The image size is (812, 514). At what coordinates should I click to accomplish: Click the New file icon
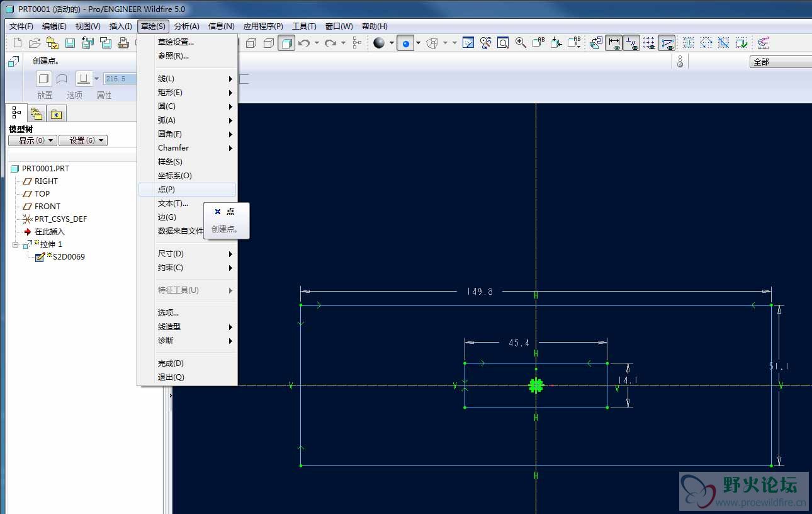click(x=18, y=43)
